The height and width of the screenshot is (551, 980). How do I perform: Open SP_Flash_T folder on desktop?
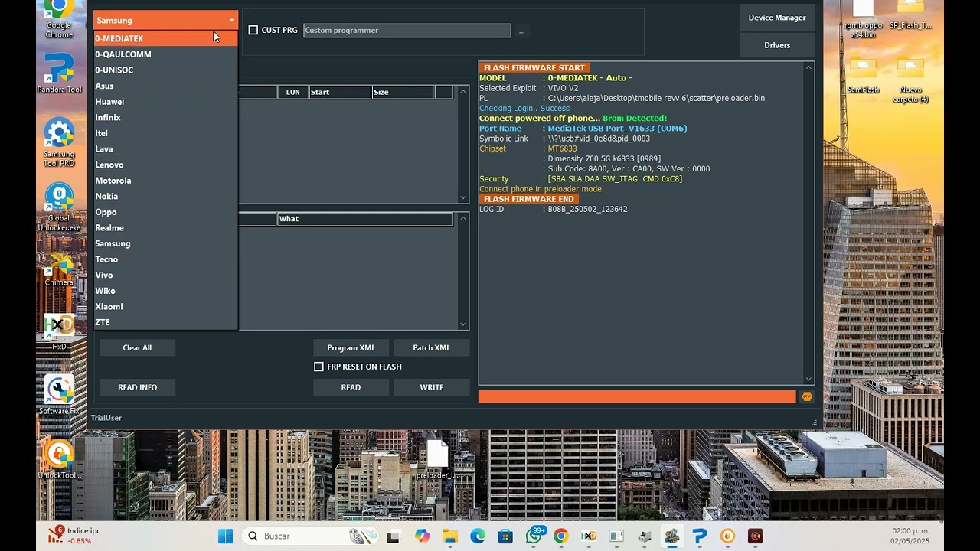coord(910,17)
